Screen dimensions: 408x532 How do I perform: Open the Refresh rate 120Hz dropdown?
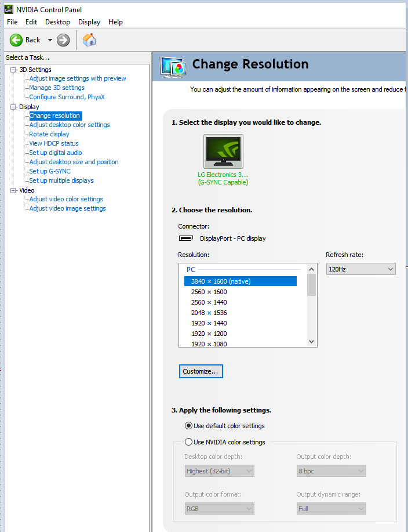361,269
